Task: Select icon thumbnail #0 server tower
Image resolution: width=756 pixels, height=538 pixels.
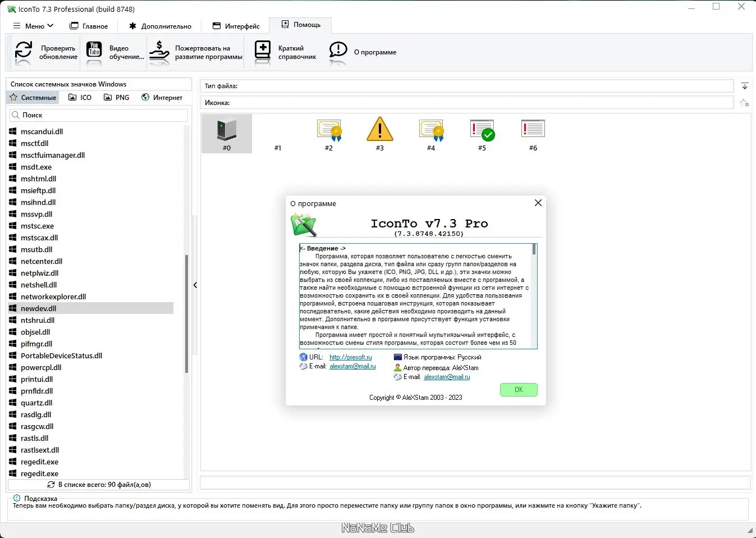Action: pyautogui.click(x=227, y=134)
